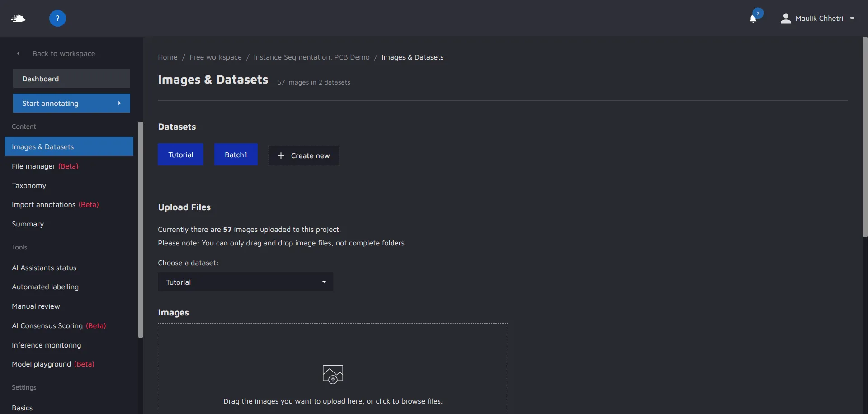Viewport: 868px width, 414px height.
Task: Expand the Maulik Chhetri account menu
Action: click(852, 19)
